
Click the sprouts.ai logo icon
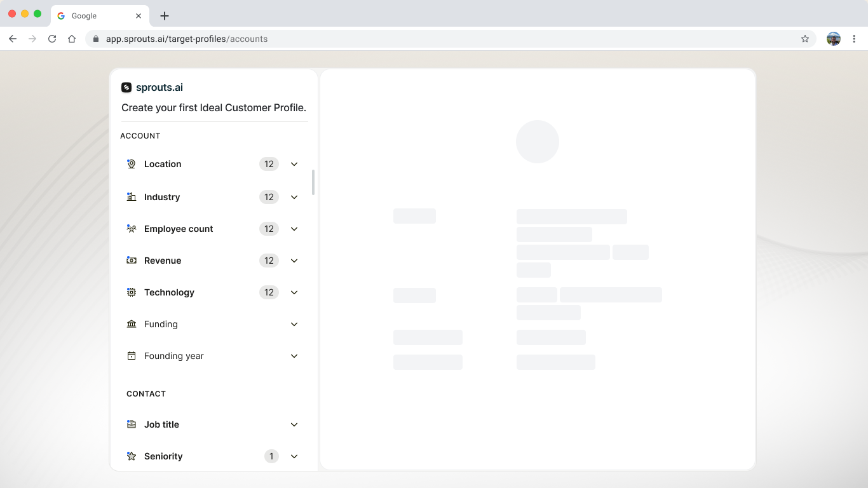[126, 88]
